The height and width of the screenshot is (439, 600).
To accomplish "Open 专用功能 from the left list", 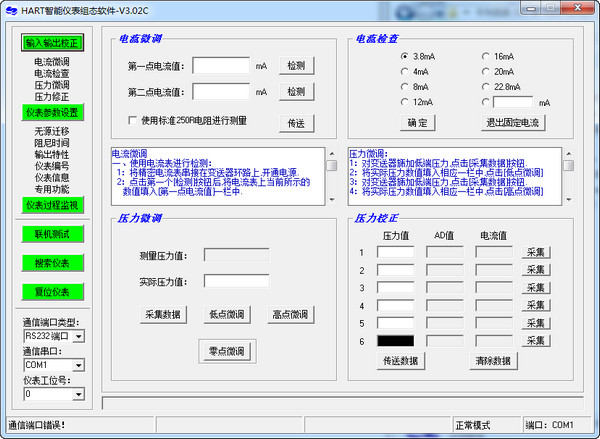I will tap(52, 189).
